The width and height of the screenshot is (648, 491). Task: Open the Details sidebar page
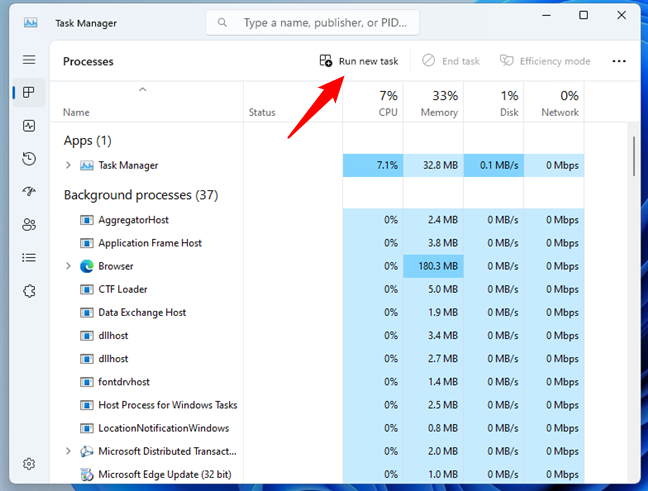pyautogui.click(x=29, y=258)
